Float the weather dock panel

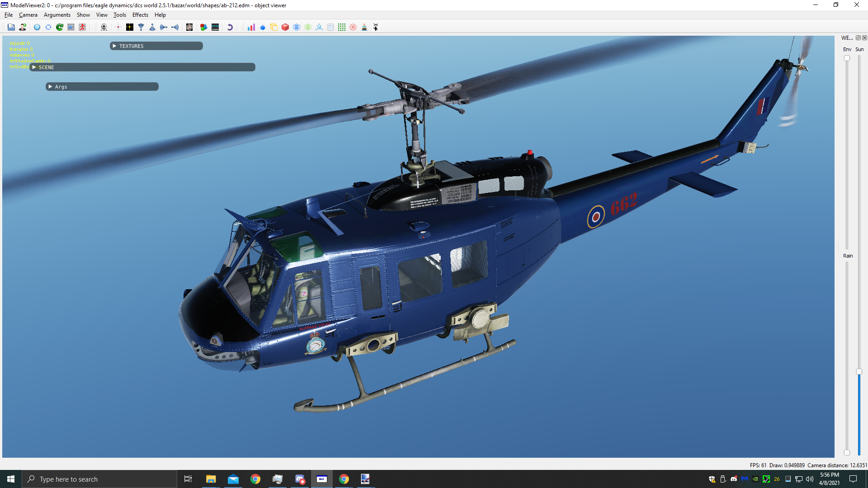[x=858, y=38]
